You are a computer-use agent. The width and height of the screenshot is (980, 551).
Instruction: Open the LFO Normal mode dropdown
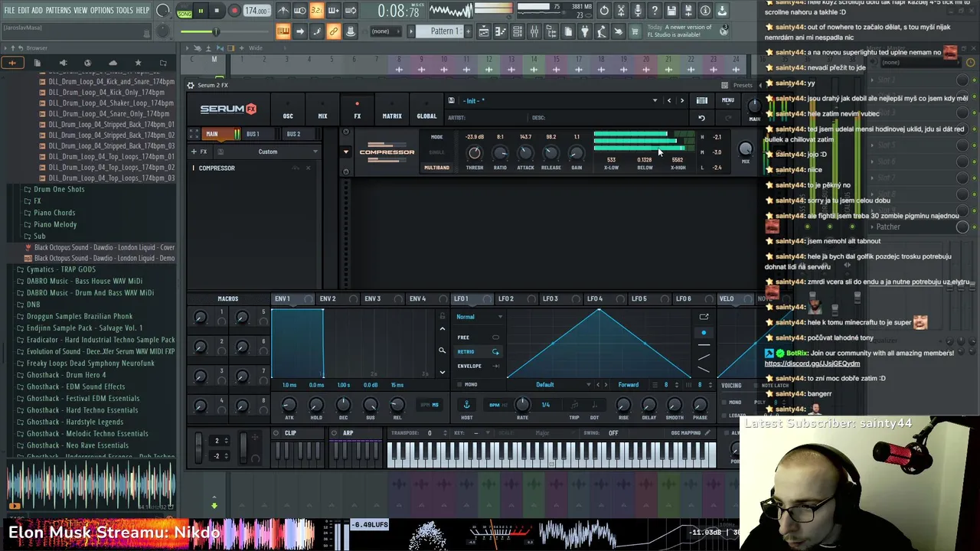[x=479, y=317]
